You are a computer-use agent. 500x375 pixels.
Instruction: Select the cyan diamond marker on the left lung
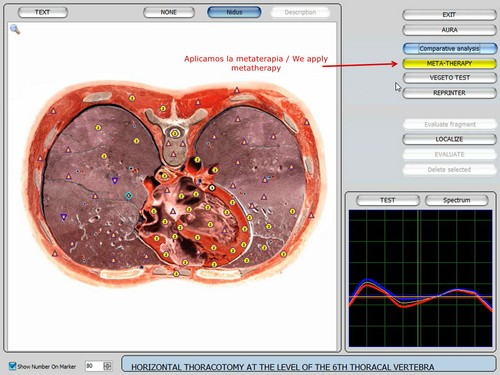click(128, 196)
